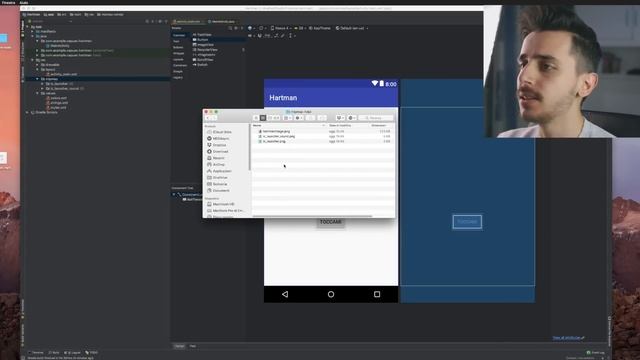Open Download folder in Finder sidebar
Image resolution: width=640 pixels, height=360 pixels.
[x=218, y=151]
